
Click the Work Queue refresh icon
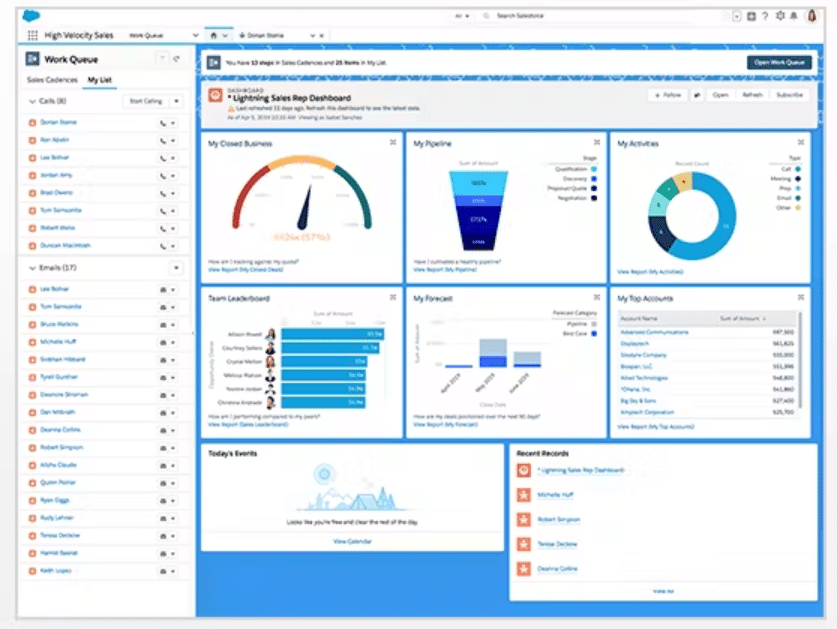pyautogui.click(x=176, y=59)
